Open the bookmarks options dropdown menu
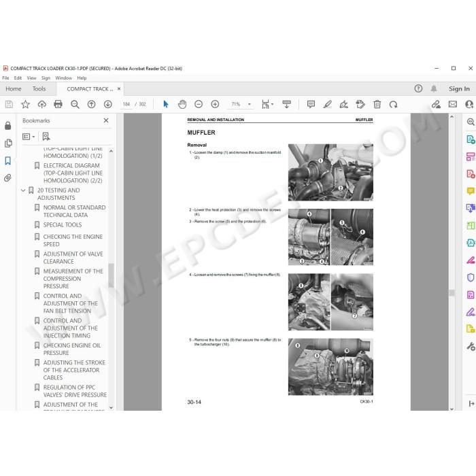 point(29,137)
